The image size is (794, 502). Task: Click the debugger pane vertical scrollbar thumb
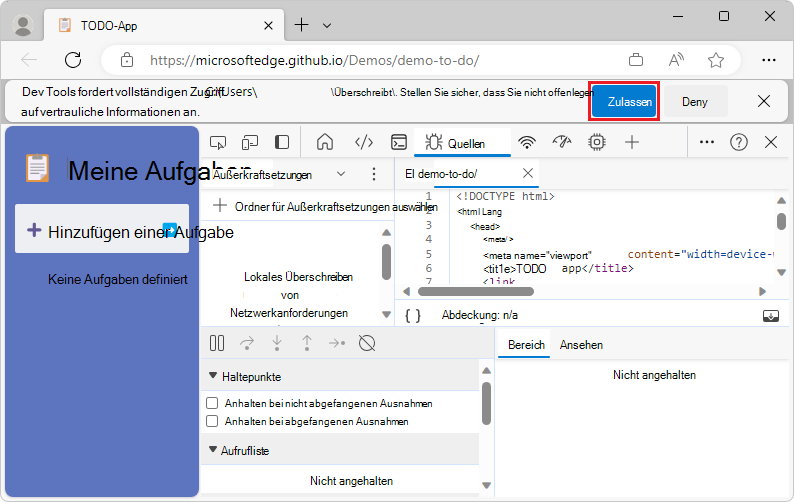tap(486, 403)
